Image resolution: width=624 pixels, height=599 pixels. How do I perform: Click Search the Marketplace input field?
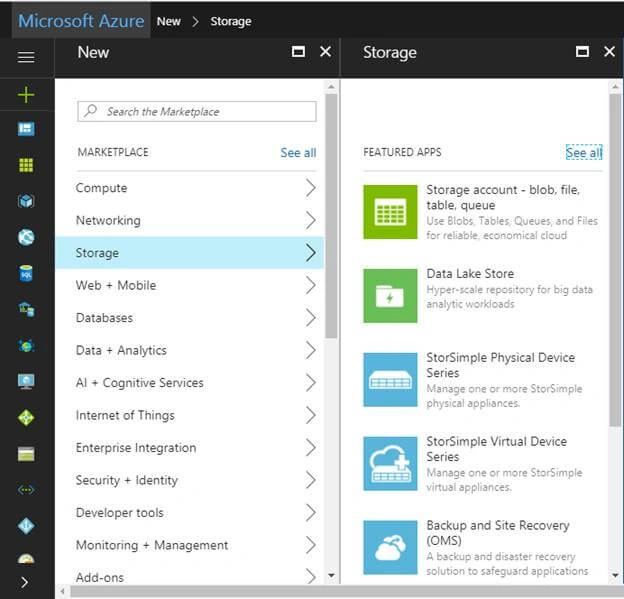197,111
